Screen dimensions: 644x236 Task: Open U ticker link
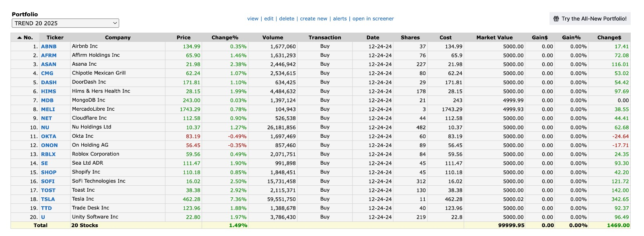click(x=43, y=217)
